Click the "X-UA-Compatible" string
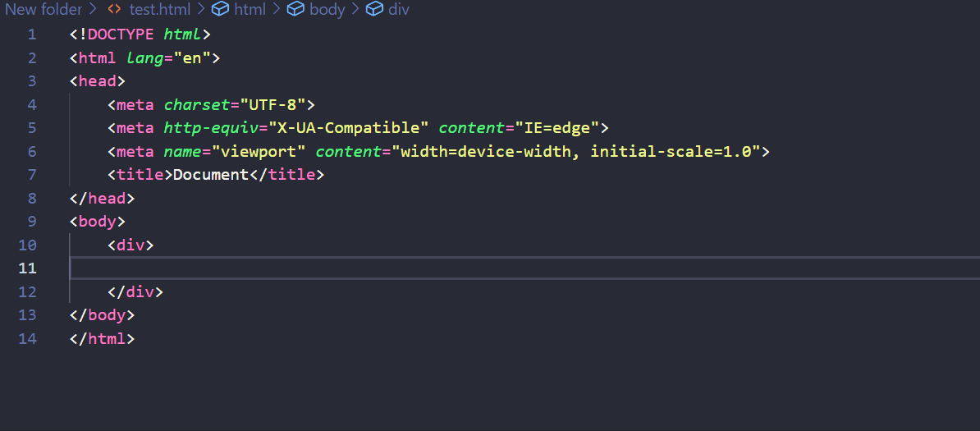980x431 pixels. 349,128
